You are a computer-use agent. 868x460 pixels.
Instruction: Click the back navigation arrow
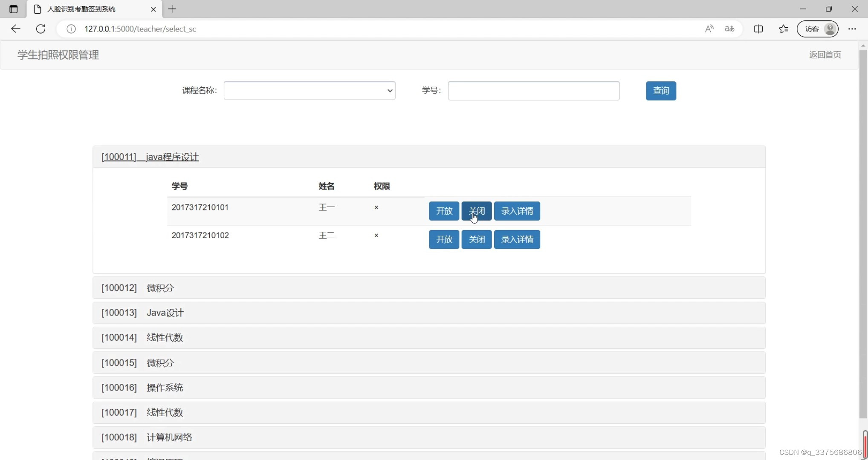coord(16,29)
